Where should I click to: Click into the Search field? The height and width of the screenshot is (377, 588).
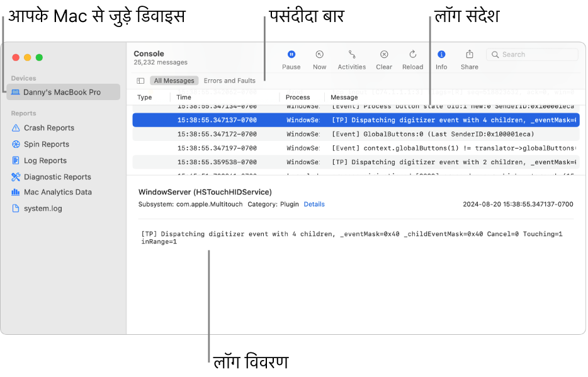(x=532, y=54)
